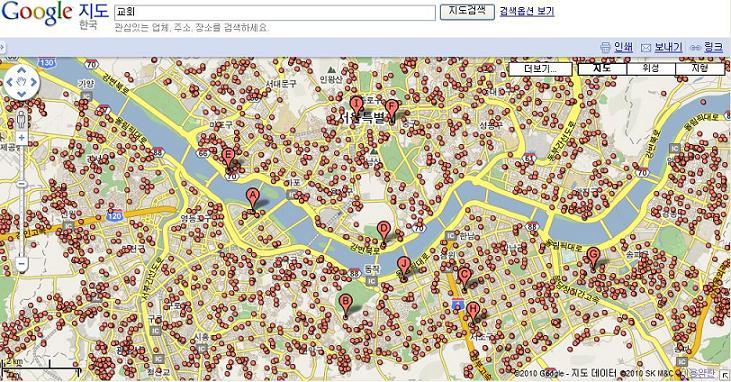This screenshot has width=731, height=382.
Task: Click the 링크 link
Action: click(713, 47)
